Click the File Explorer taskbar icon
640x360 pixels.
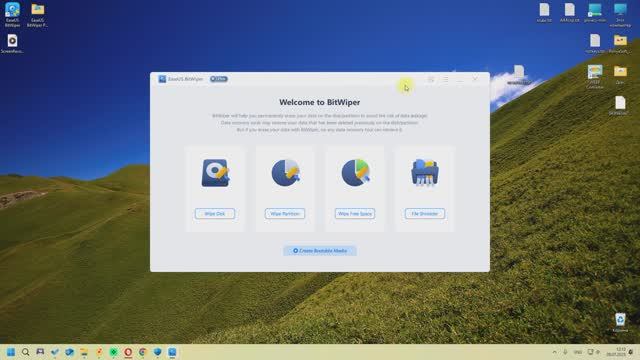[x=84, y=352]
